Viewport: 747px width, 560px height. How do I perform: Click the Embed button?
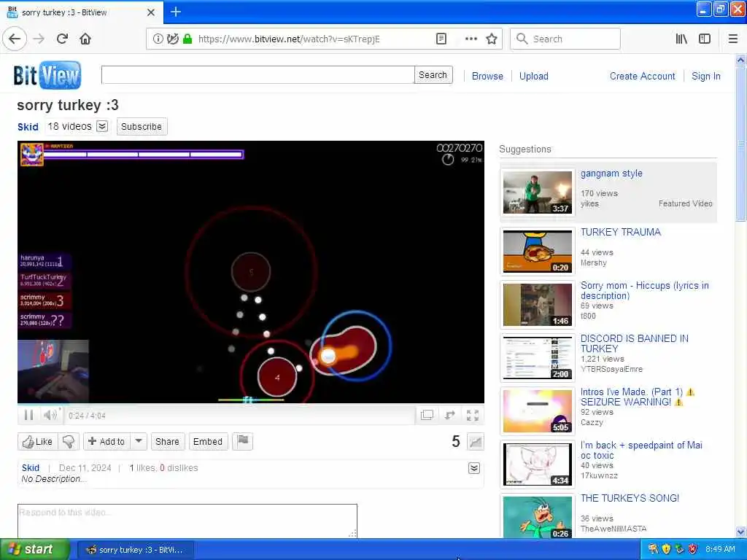[208, 441]
